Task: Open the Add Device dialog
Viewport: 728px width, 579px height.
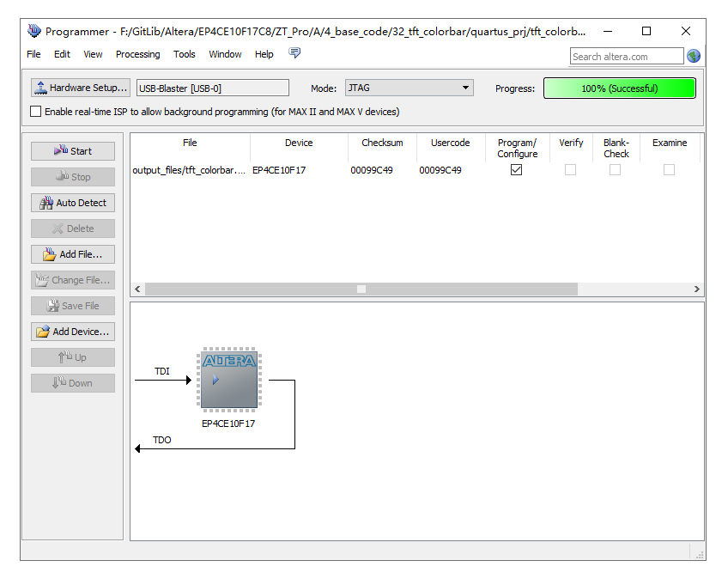Action: click(x=73, y=332)
